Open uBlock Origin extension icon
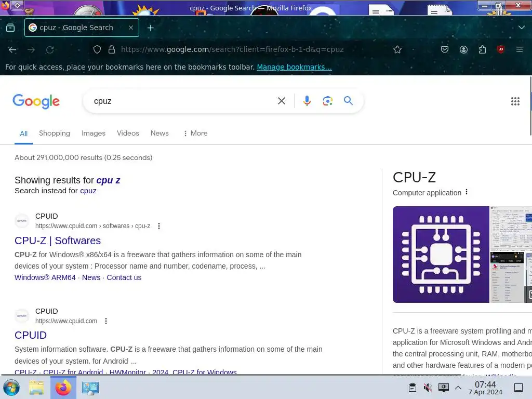This screenshot has height=399, width=532. coord(500,49)
